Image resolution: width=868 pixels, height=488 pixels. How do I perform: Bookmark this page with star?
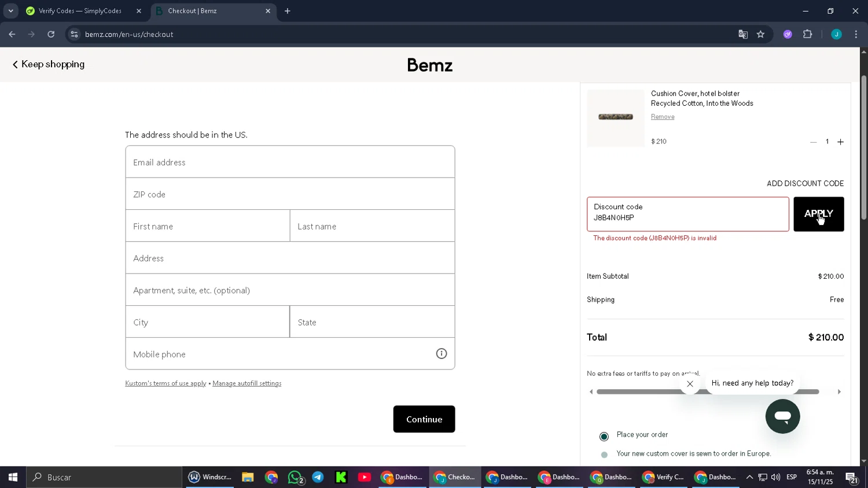point(760,34)
